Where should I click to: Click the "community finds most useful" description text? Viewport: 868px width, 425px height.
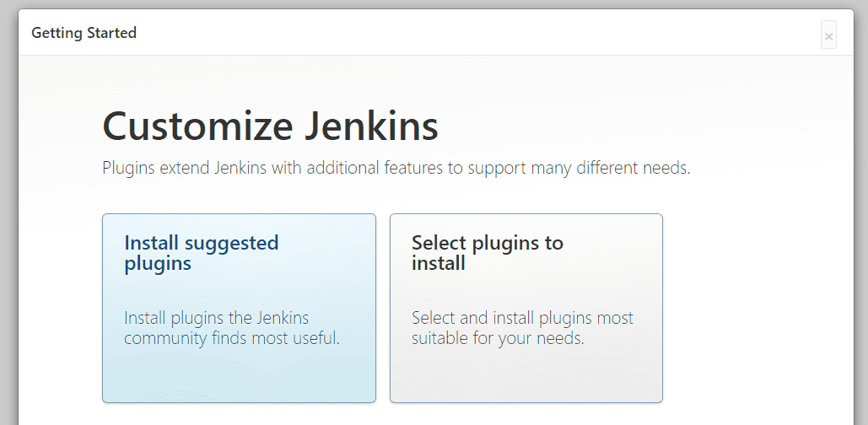[231, 339]
